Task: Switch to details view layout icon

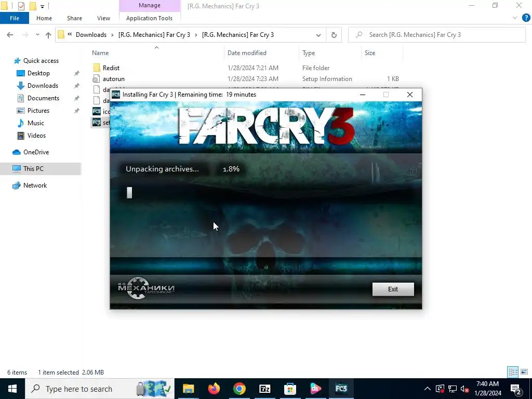Action: pos(513,372)
